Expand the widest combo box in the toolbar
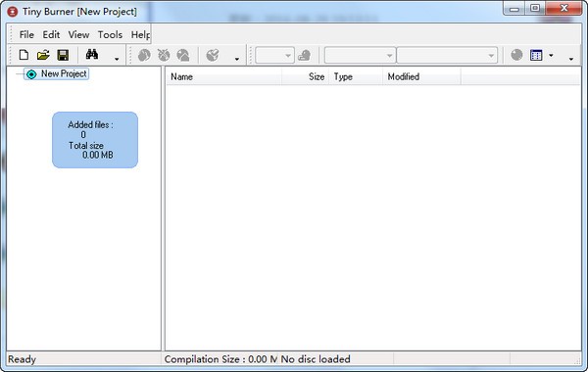This screenshot has width=588, height=372. point(447,56)
